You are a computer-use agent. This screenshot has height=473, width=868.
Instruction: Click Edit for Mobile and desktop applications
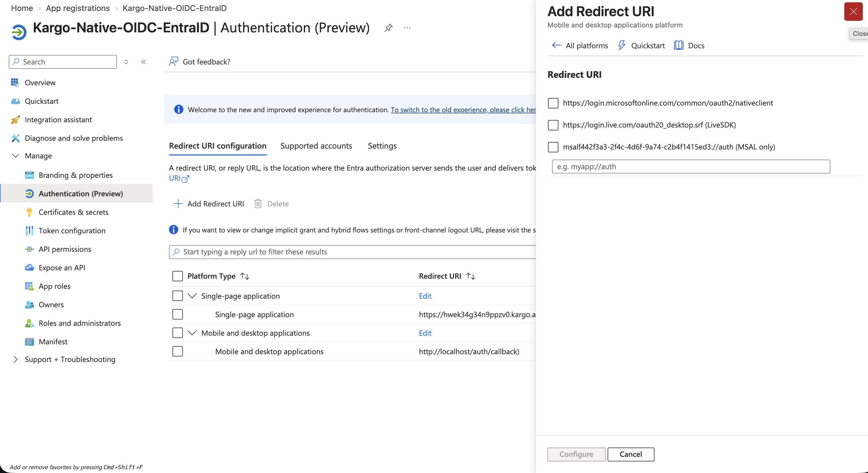point(425,333)
